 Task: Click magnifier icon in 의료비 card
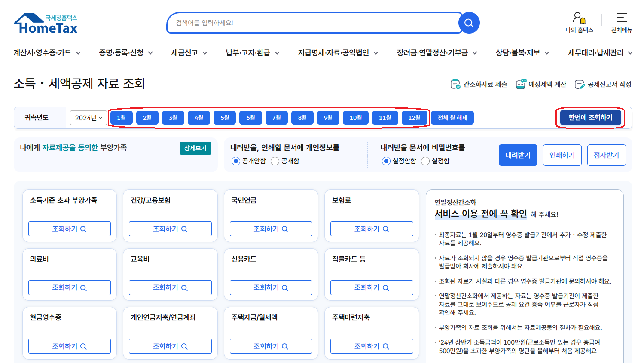click(x=83, y=288)
